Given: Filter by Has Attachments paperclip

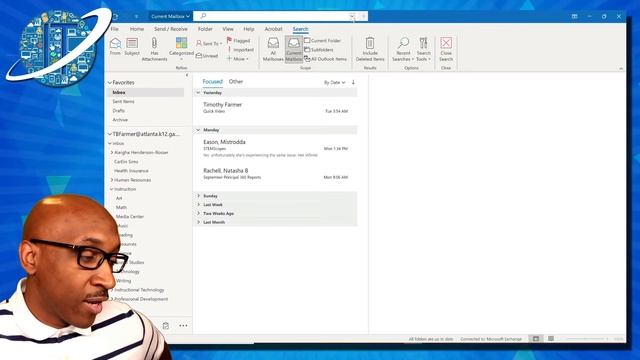Looking at the screenshot, I should coord(154,49).
